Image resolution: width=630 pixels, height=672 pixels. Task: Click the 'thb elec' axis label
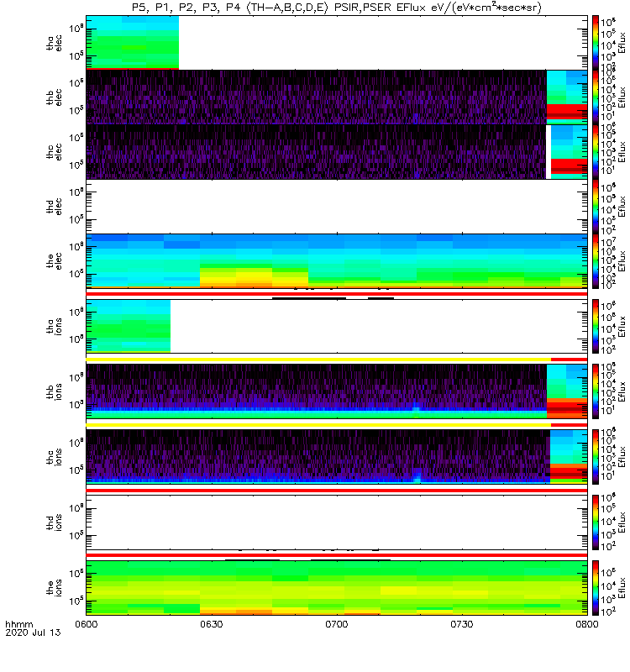point(54,97)
